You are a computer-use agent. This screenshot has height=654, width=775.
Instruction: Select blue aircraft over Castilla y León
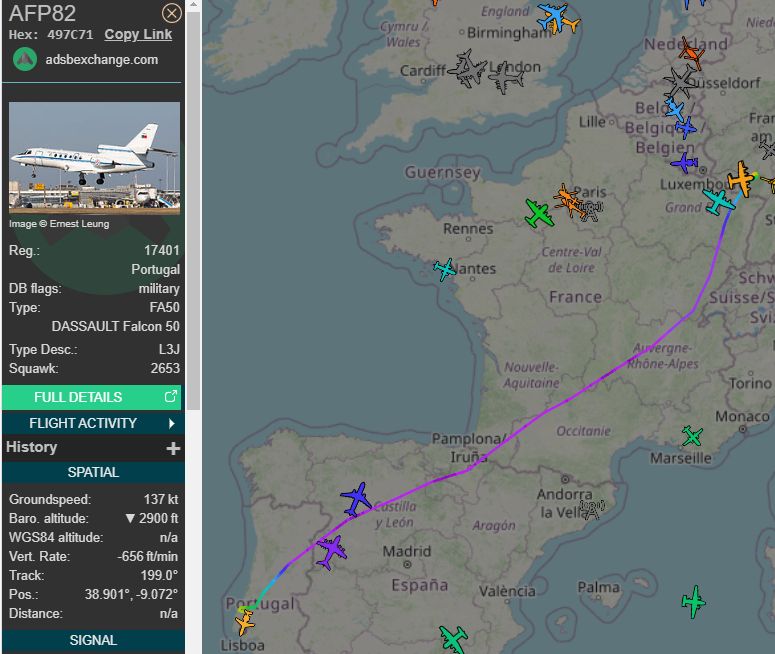(x=355, y=497)
